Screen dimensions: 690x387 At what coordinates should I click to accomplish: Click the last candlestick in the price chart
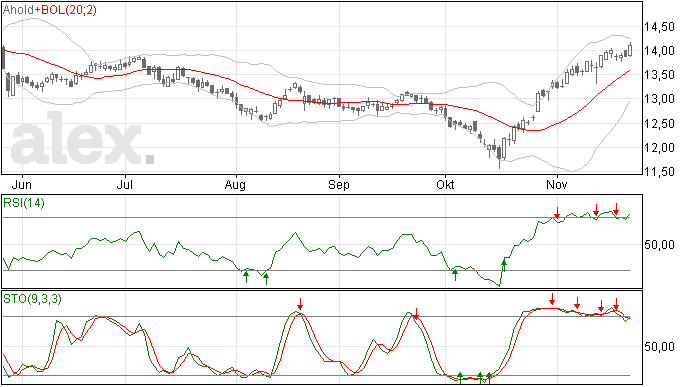point(631,49)
